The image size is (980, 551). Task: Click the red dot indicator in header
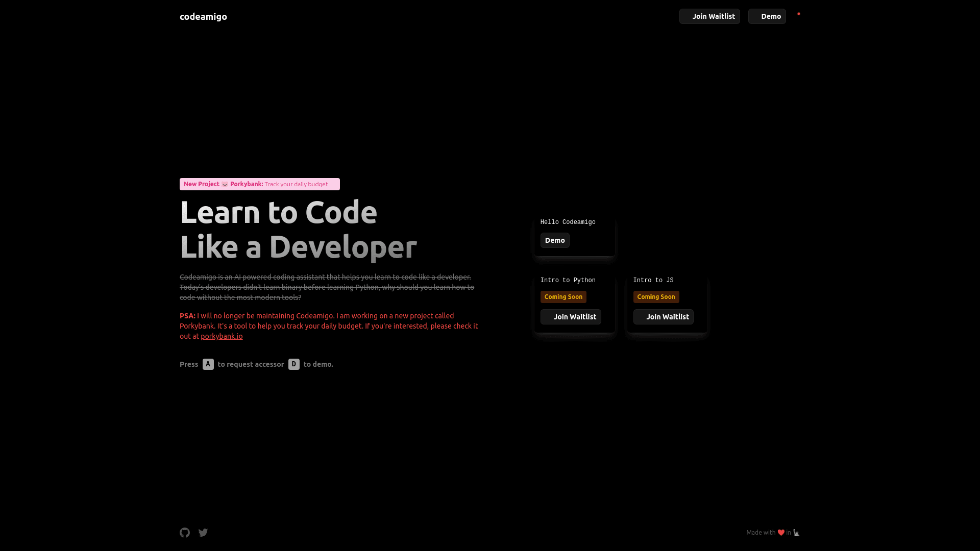(799, 14)
